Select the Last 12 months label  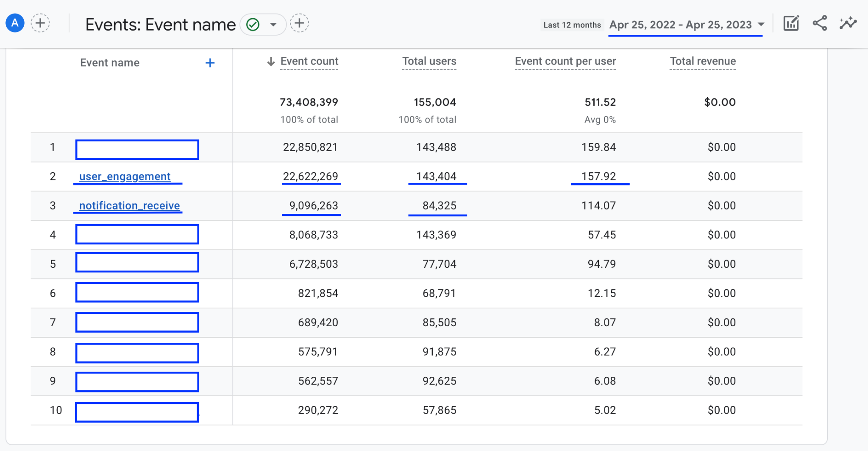pos(572,25)
